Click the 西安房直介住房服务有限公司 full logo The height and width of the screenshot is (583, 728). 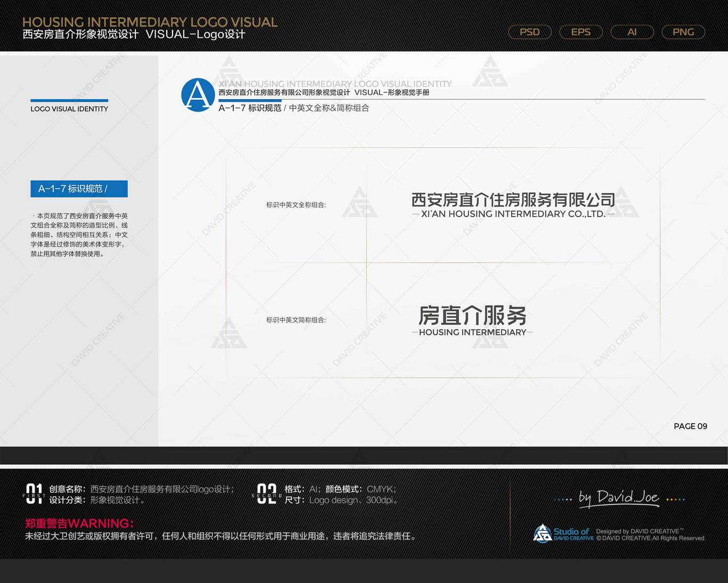(513, 200)
